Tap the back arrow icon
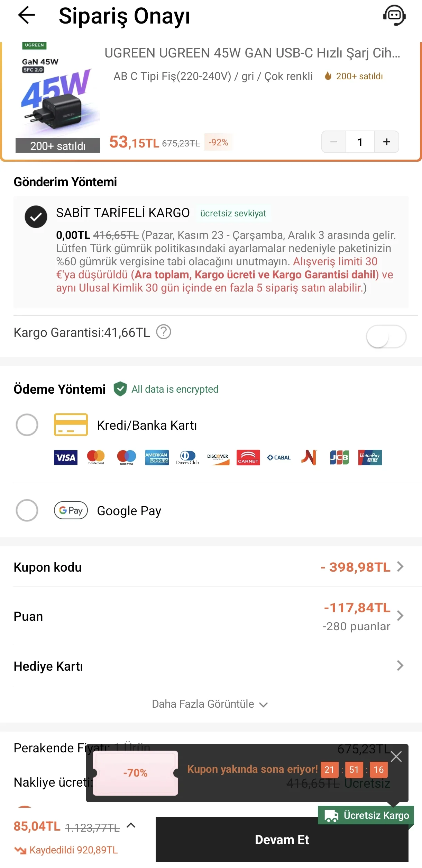This screenshot has height=868, width=422. point(26,16)
